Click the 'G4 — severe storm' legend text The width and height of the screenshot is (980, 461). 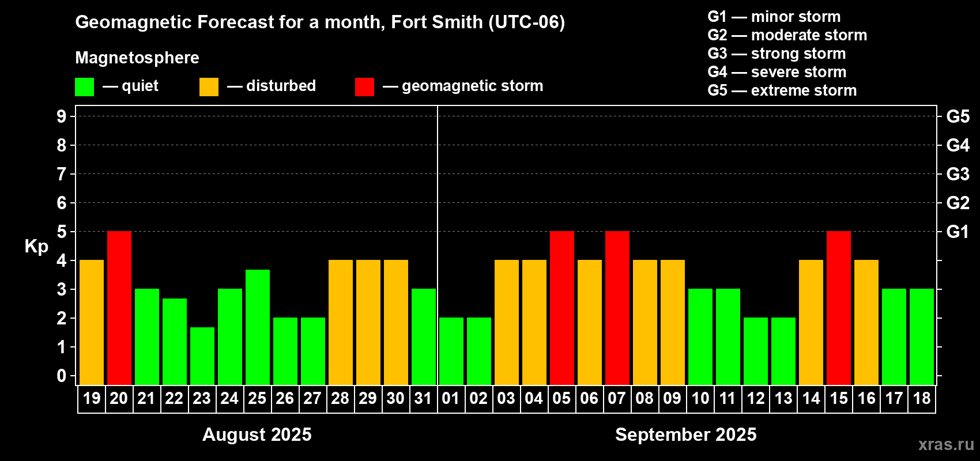(x=777, y=72)
